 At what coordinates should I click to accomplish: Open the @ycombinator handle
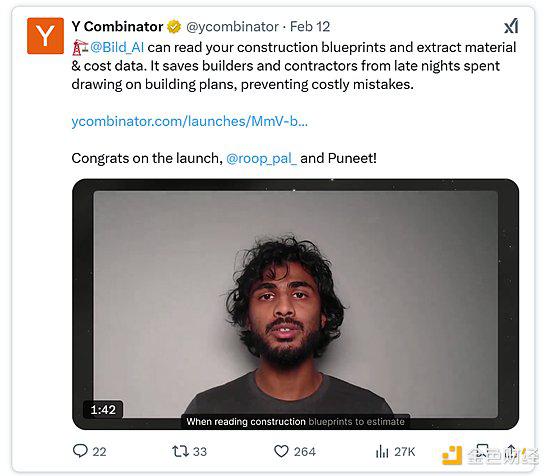click(x=232, y=27)
